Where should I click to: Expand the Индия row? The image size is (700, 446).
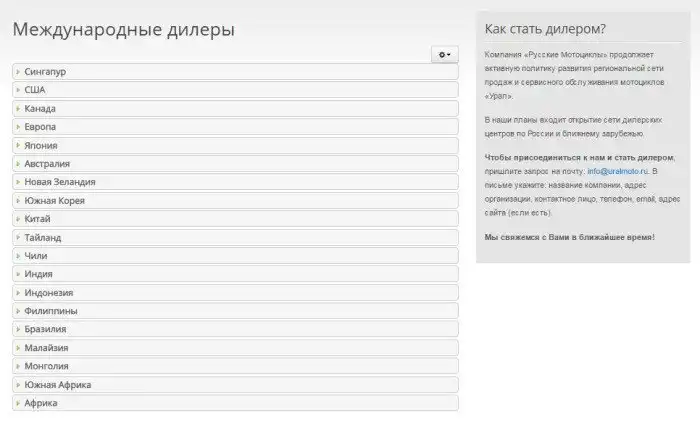[x=38, y=274]
